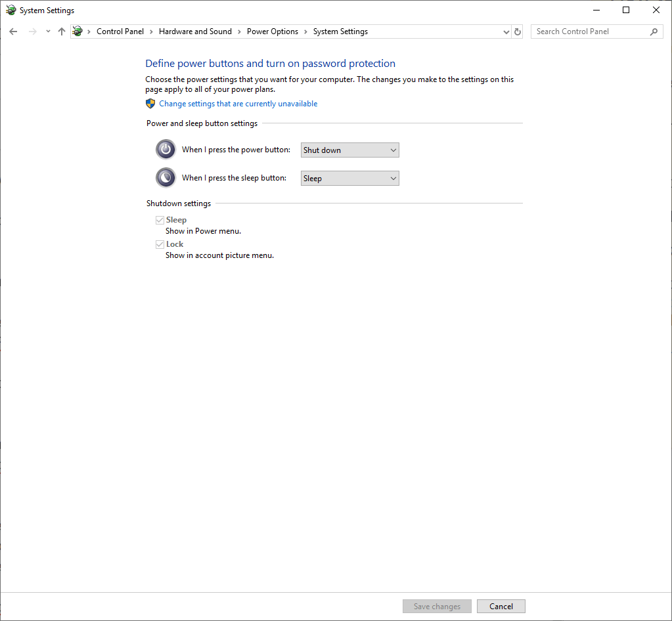The height and width of the screenshot is (621, 672).
Task: Navigate to Power Options breadcrumb
Action: tap(273, 31)
